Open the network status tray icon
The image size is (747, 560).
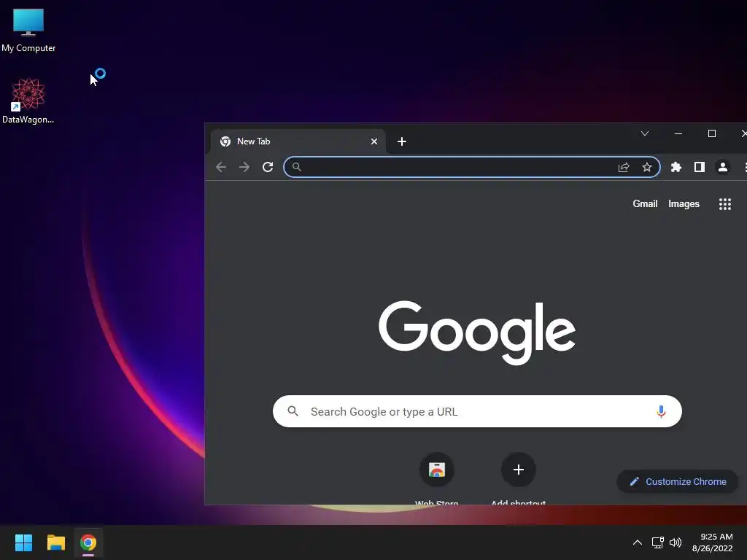pos(658,542)
